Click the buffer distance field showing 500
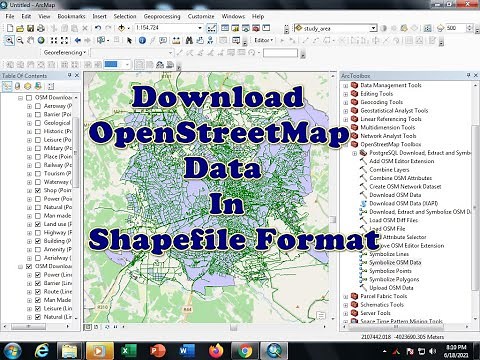 pos(456,28)
